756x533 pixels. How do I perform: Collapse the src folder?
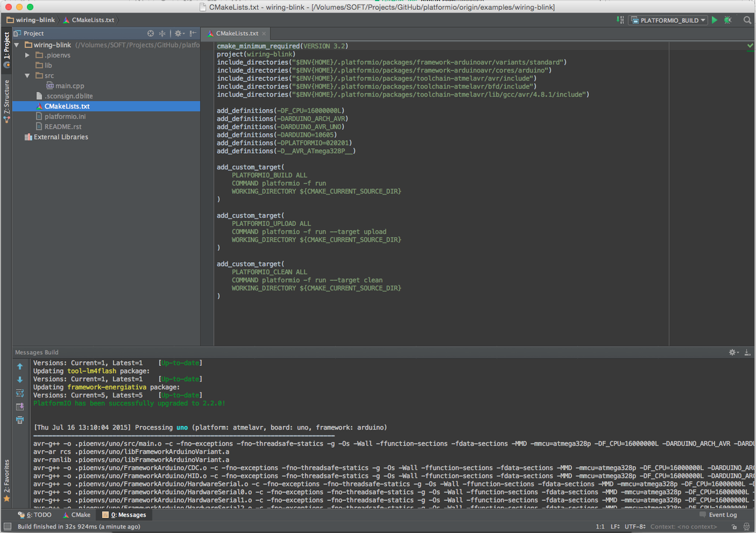(x=28, y=76)
